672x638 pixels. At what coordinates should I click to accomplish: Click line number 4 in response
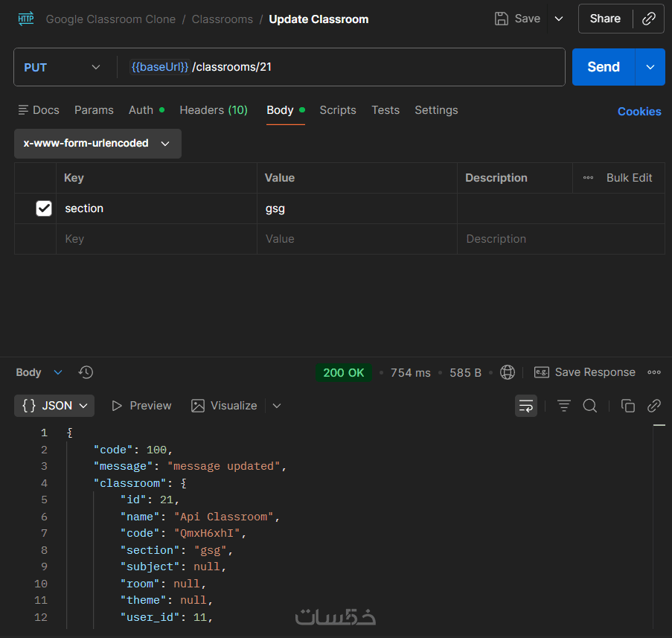(44, 483)
